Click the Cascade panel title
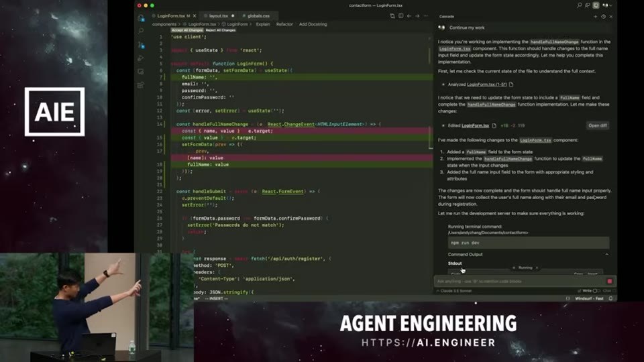 tap(447, 16)
